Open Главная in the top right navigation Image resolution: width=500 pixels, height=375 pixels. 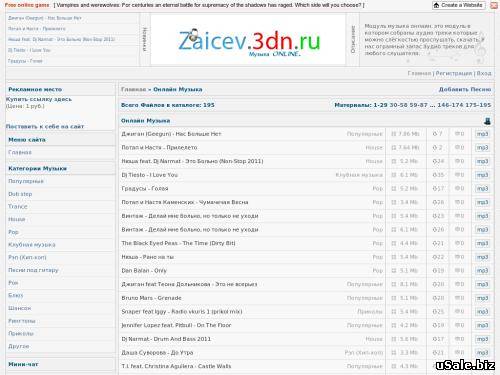419,73
